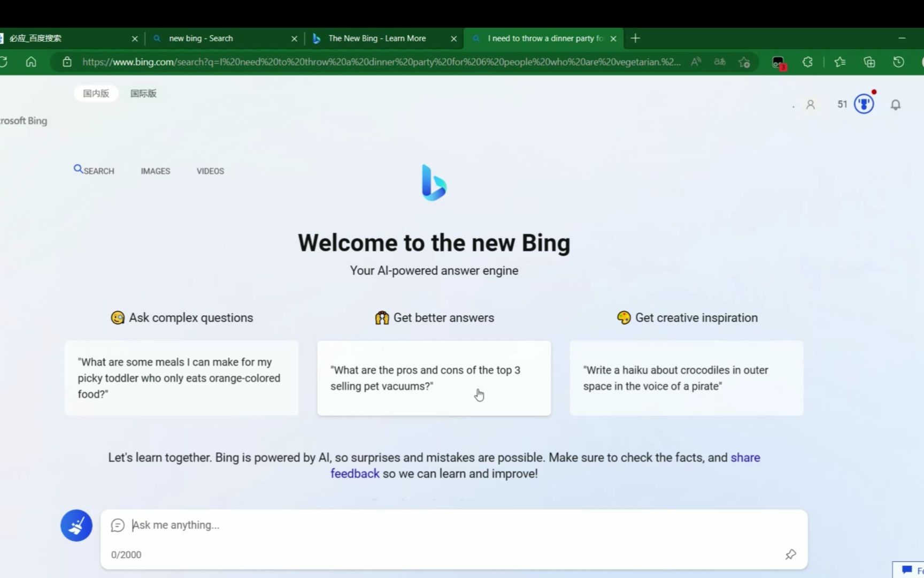Click the 'Welcome to the new Bing' heading
The image size is (924, 578).
click(434, 242)
